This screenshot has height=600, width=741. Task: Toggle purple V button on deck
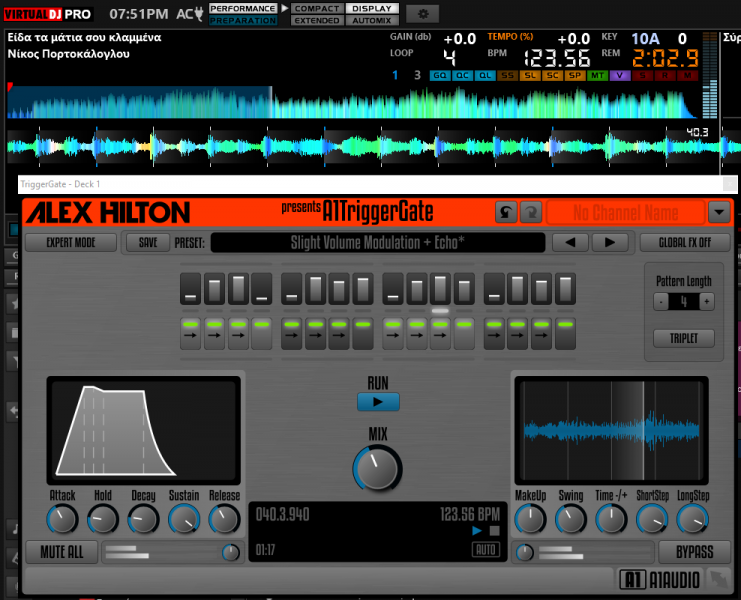(x=620, y=75)
